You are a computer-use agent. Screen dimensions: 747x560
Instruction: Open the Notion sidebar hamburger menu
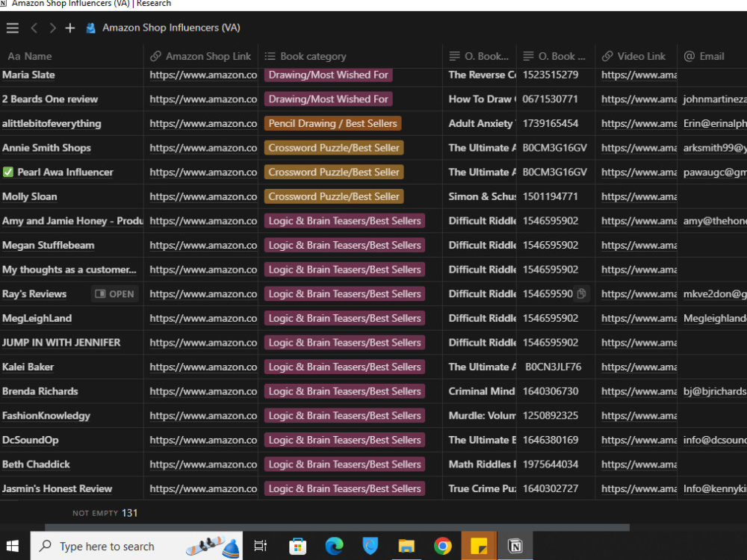[x=13, y=28]
